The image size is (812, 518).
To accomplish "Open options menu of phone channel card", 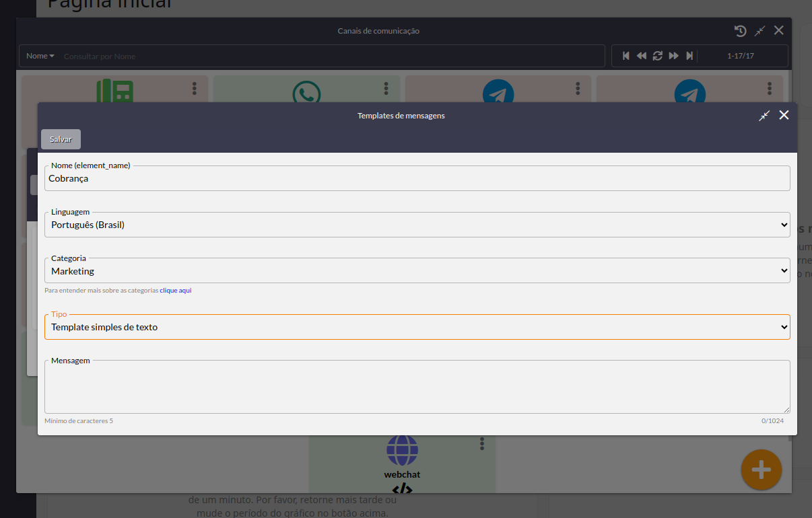I will click(x=195, y=88).
